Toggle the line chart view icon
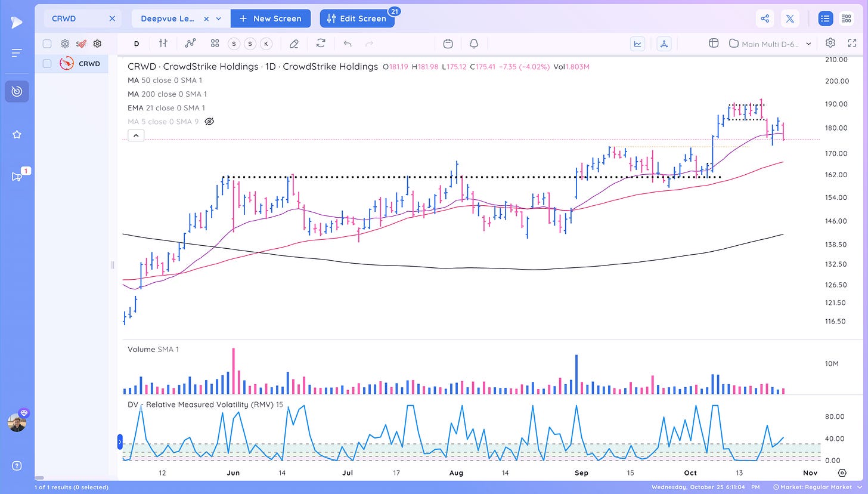The height and width of the screenshot is (494, 868). tap(638, 44)
